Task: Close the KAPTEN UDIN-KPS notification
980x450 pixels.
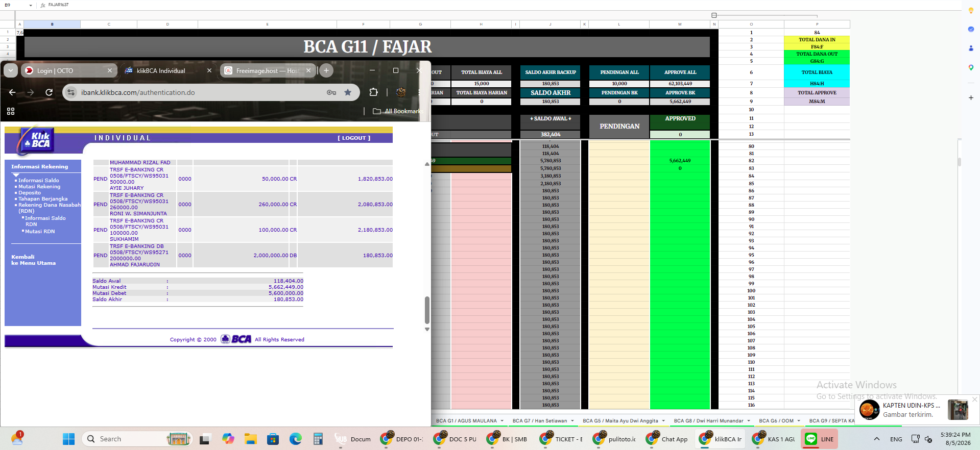Action: (975, 399)
